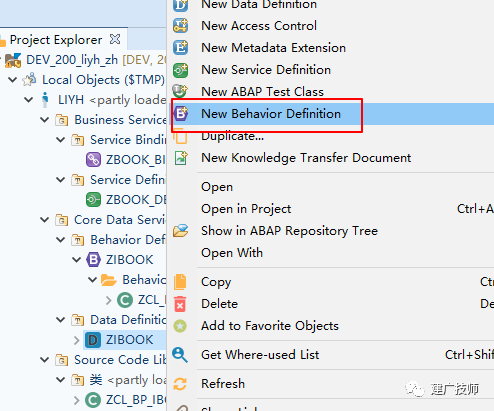Click the ZIBOOK behavior definition B icon
494x411 pixels.
coord(93,260)
